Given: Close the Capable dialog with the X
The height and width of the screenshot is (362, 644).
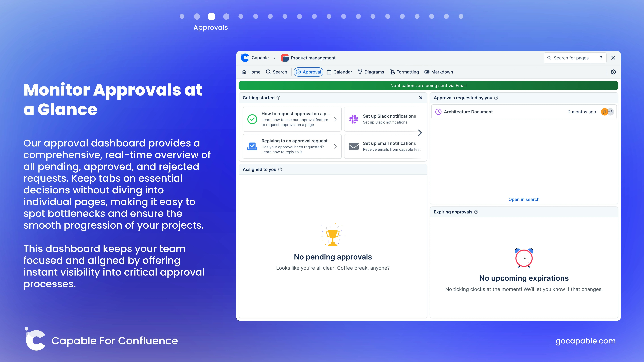Looking at the screenshot, I should coord(613,58).
